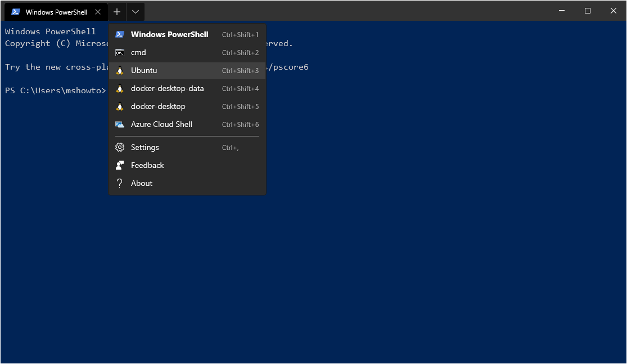Click the docker-desktop-data penguin icon
Screen dimensions: 627x364
(120, 88)
